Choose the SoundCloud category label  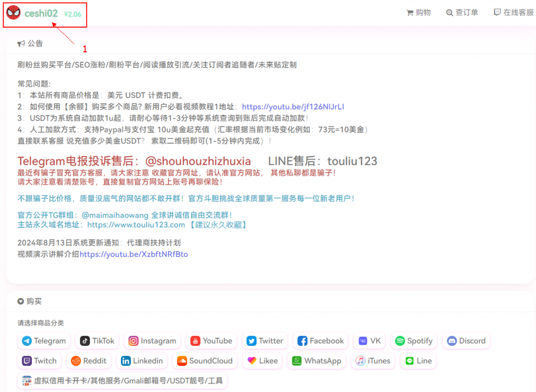(x=211, y=361)
